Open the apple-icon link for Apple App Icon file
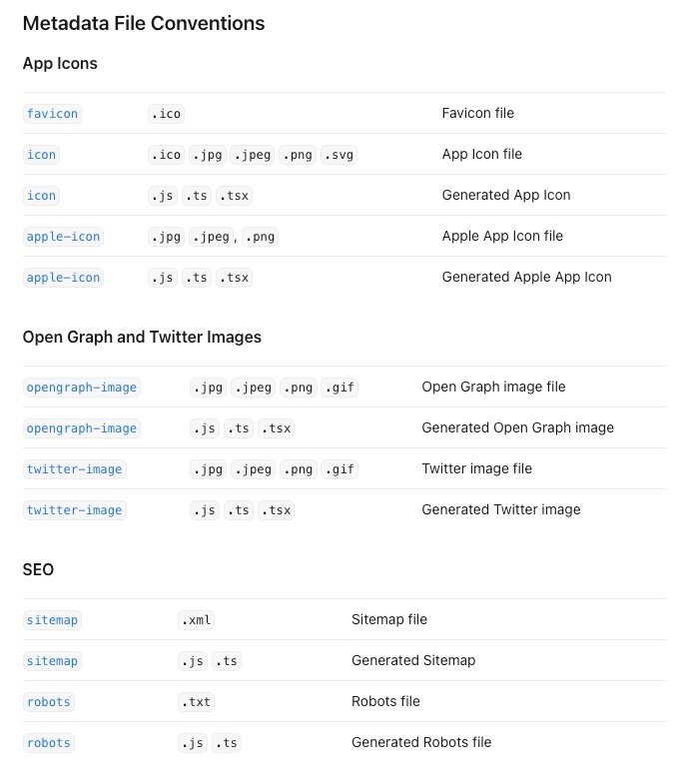The image size is (673, 784). [63, 237]
